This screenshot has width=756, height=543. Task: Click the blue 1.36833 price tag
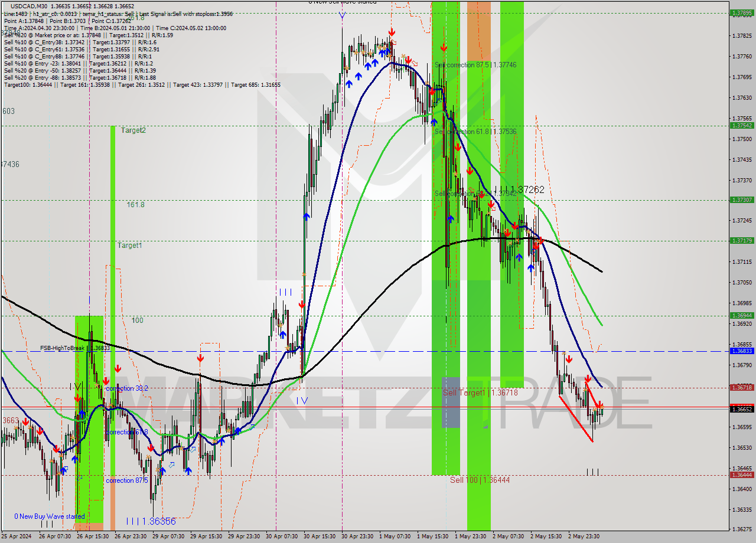click(x=742, y=351)
